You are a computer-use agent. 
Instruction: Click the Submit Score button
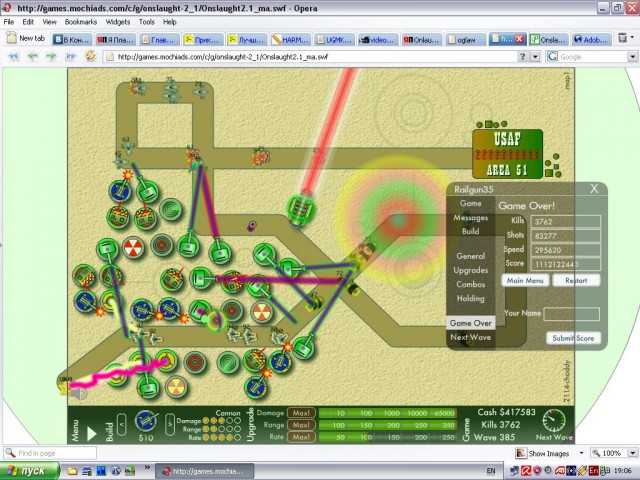[x=573, y=338]
